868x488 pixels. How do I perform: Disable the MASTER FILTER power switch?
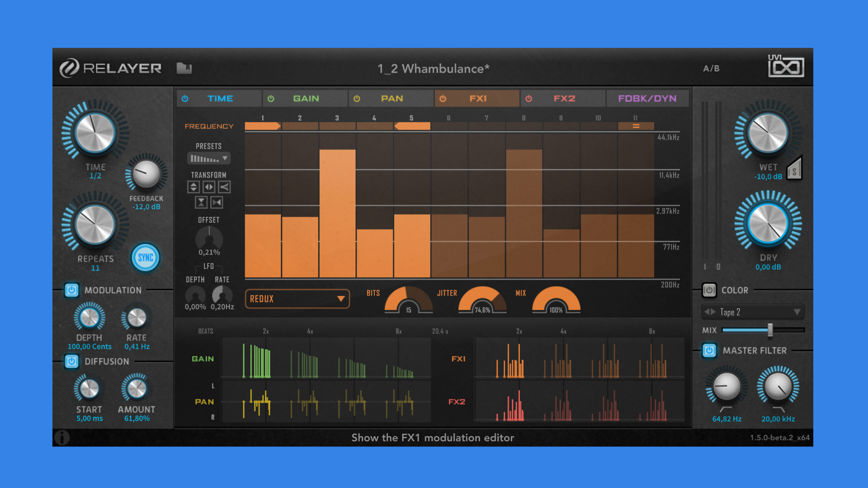(x=709, y=350)
